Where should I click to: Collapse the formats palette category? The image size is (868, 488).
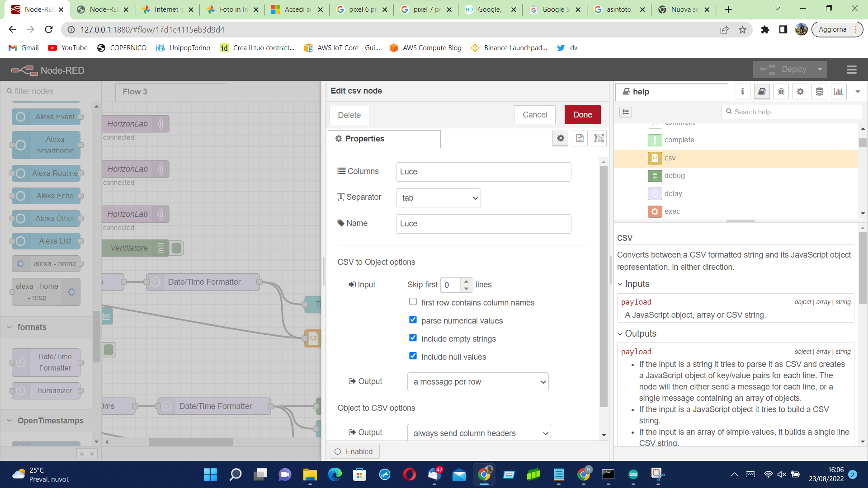tap(32, 327)
